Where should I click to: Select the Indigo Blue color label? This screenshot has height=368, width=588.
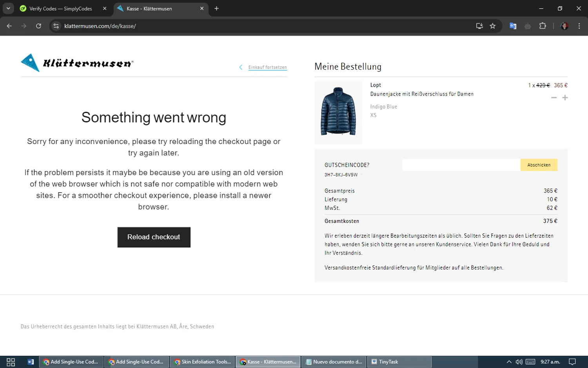coord(384,107)
